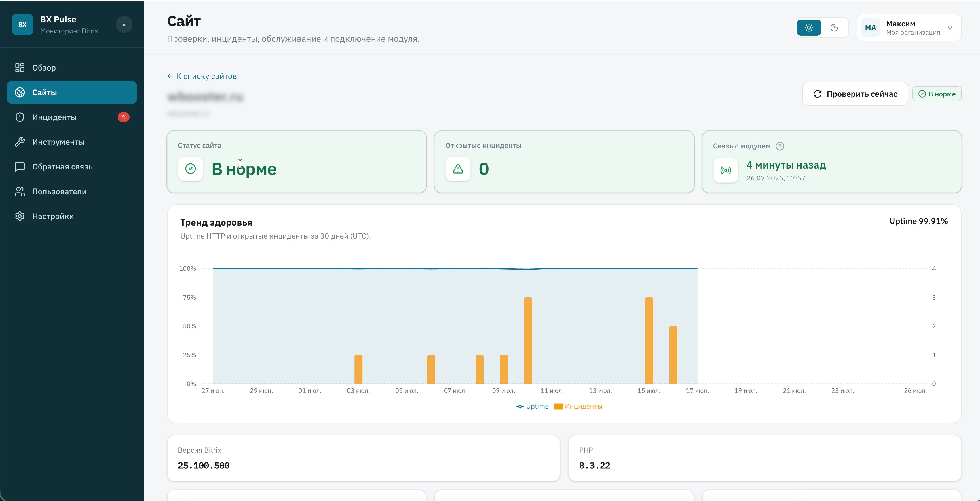
Task: Click the incident bar at 09 июл.
Action: (504, 369)
